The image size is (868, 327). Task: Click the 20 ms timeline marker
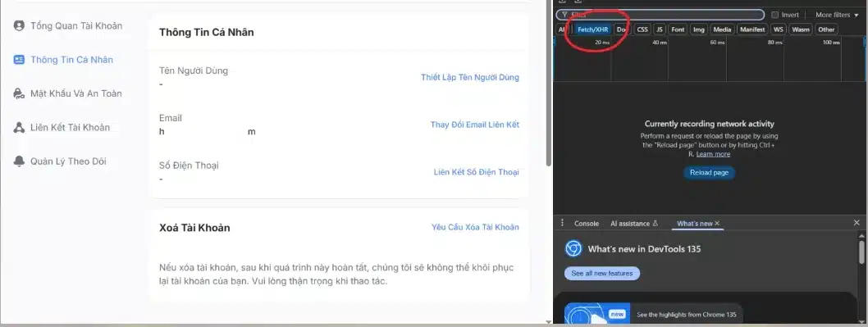coord(602,42)
